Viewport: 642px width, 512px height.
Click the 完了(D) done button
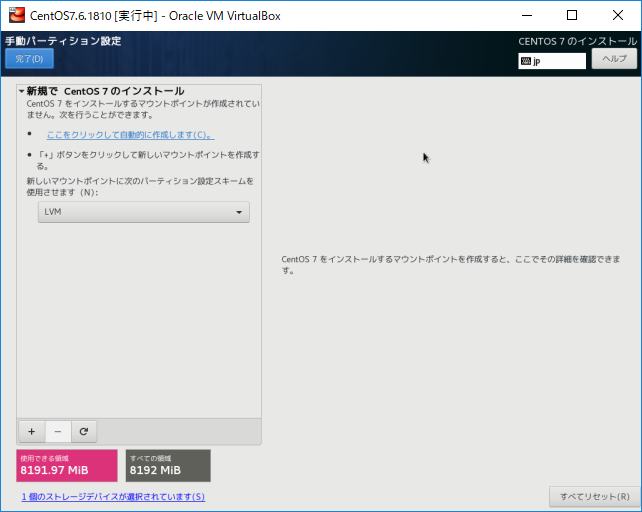point(29,59)
